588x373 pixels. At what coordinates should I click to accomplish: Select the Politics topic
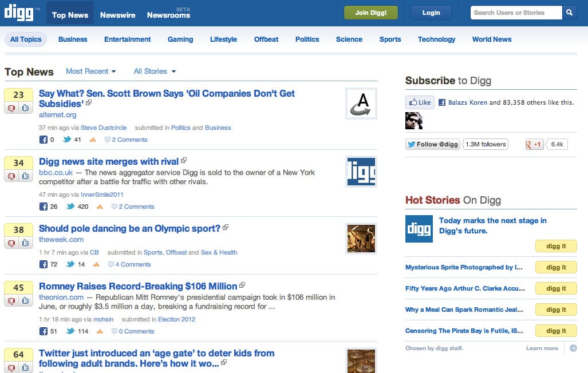click(x=307, y=39)
